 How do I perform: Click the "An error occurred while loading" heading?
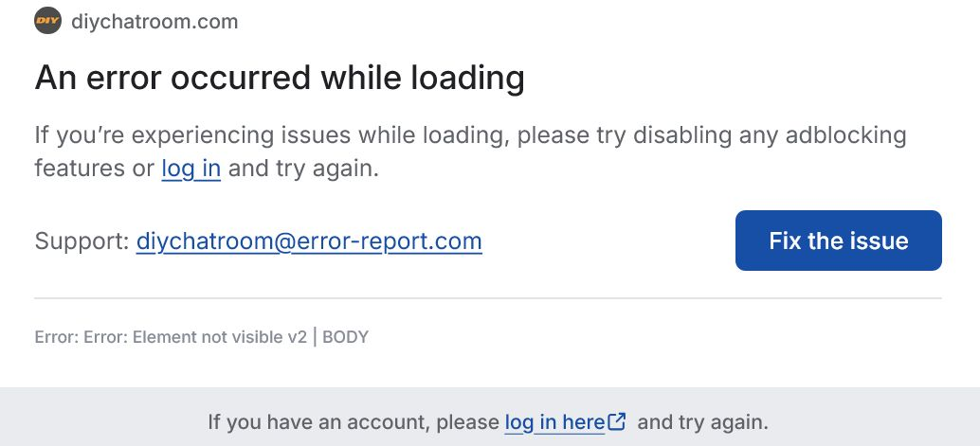[x=280, y=78]
